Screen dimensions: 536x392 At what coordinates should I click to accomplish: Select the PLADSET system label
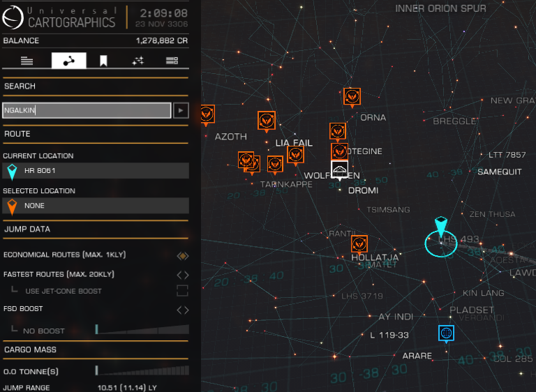(471, 310)
